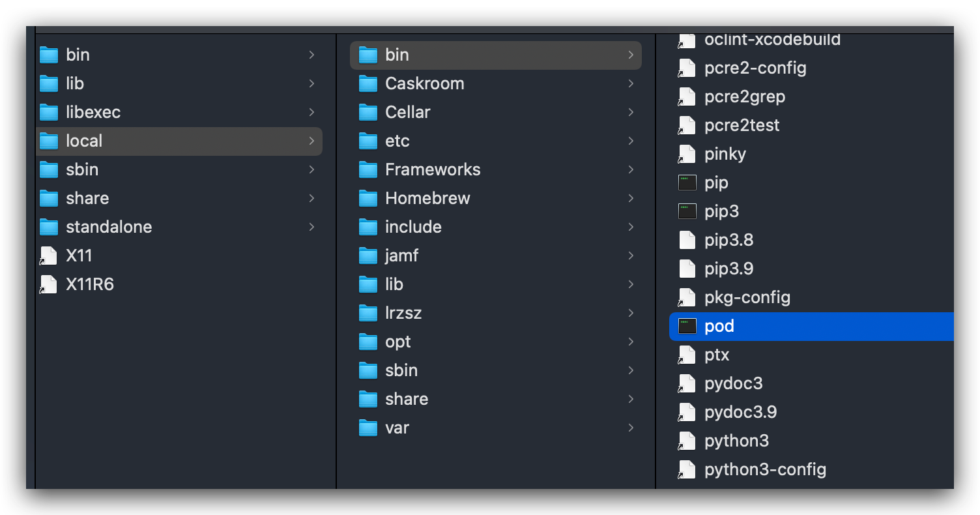
Task: Click the python3 alias icon
Action: pos(687,441)
